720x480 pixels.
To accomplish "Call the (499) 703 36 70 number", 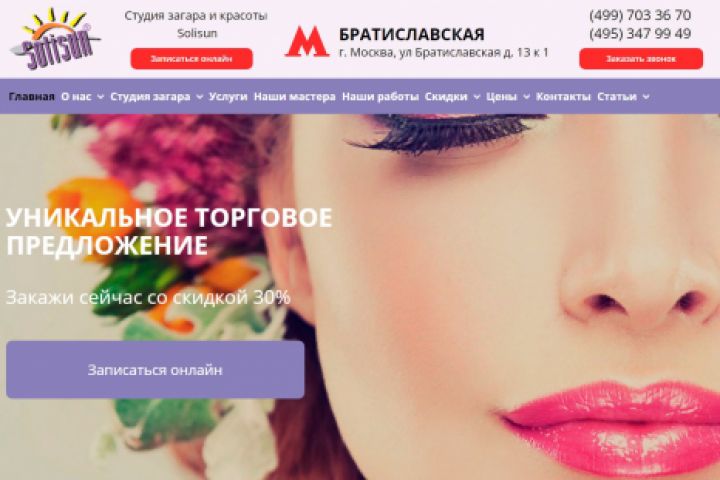I will (640, 15).
